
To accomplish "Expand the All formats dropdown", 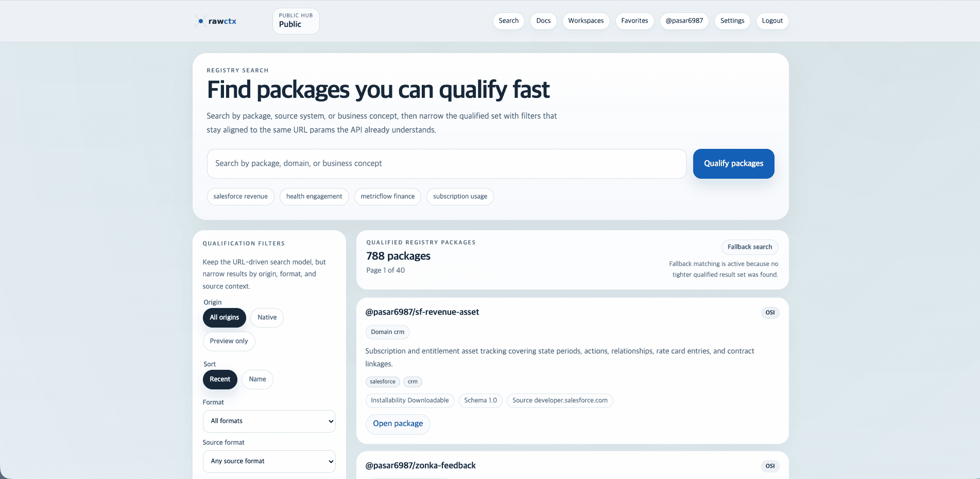I will pos(269,421).
